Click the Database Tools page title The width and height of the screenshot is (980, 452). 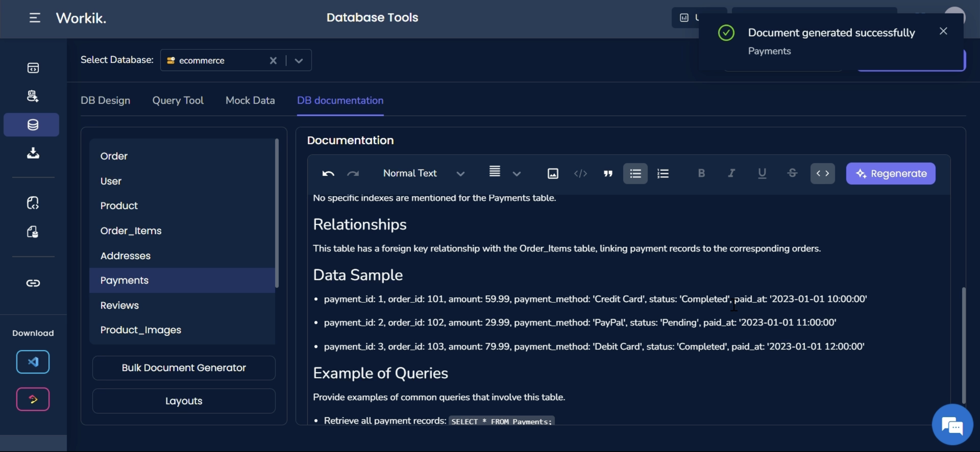coord(372,18)
